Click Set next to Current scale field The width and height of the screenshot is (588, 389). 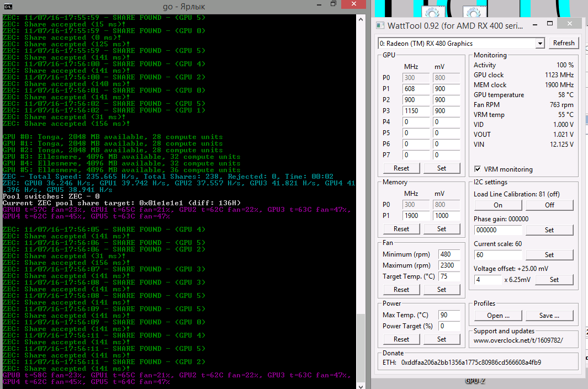click(x=549, y=255)
